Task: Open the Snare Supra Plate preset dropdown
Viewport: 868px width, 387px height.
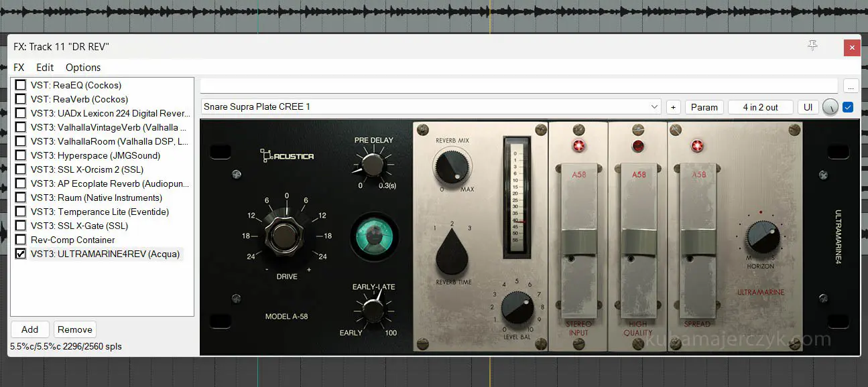Action: [431, 107]
